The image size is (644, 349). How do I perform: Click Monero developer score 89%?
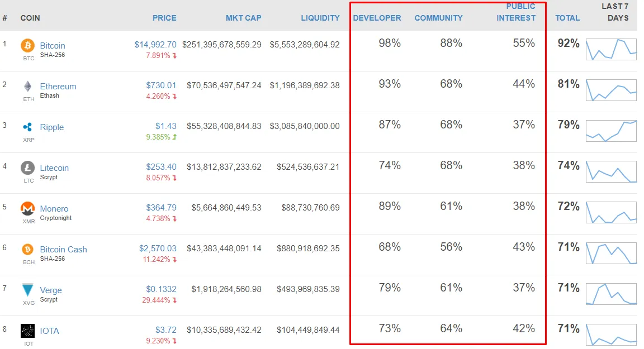[x=389, y=206]
